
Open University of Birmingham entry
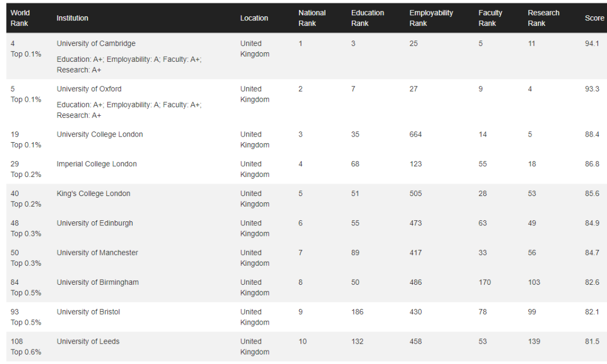(x=98, y=282)
